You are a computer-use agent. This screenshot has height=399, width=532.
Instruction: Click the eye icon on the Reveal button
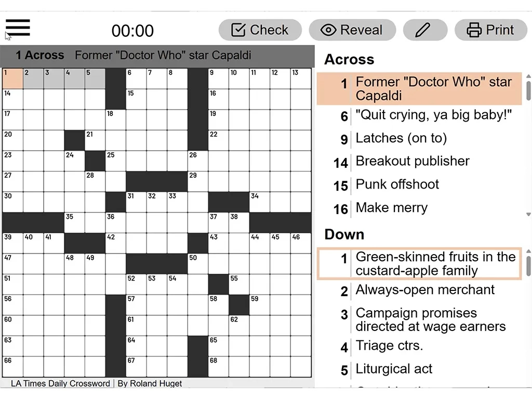(x=328, y=30)
